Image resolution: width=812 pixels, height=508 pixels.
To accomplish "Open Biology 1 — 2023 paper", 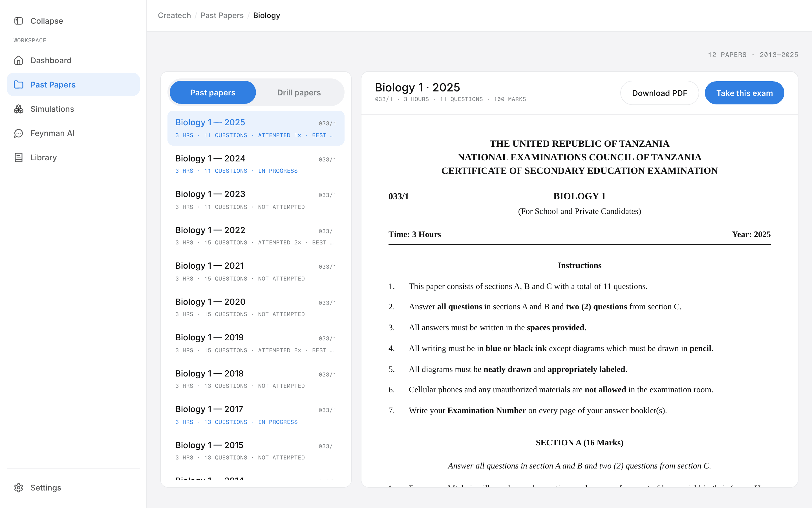I will pyautogui.click(x=256, y=200).
